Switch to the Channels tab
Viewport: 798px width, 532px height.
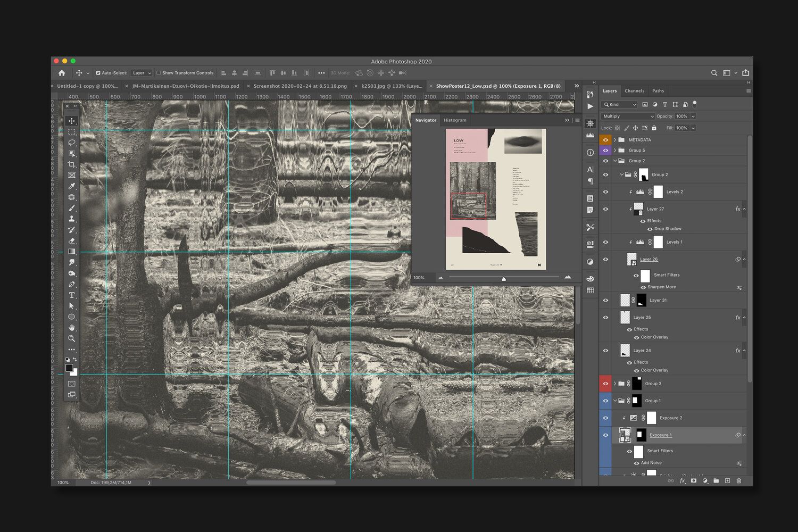[634, 91]
